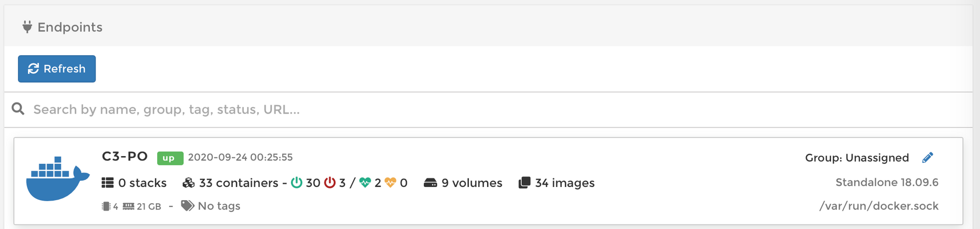The width and height of the screenshot is (980, 229).
Task: Open the C3-PO endpoint name
Action: [x=124, y=157]
